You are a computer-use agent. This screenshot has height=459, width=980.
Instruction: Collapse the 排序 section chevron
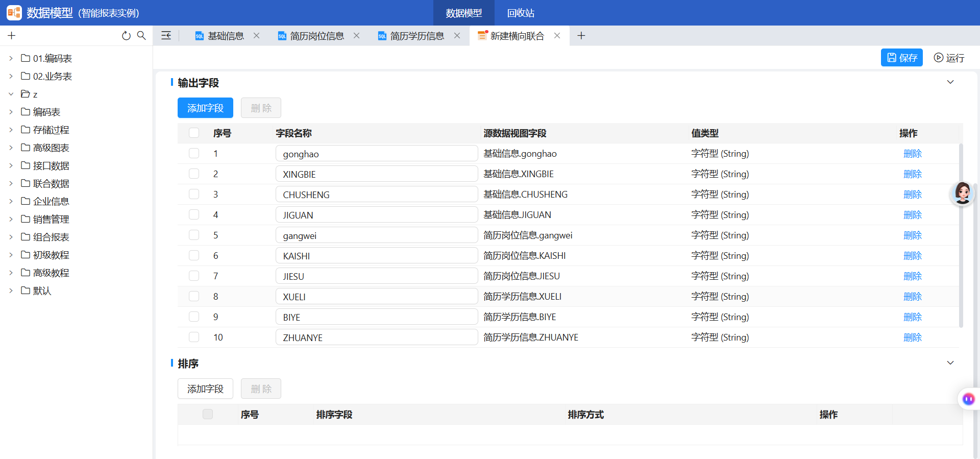tap(950, 363)
